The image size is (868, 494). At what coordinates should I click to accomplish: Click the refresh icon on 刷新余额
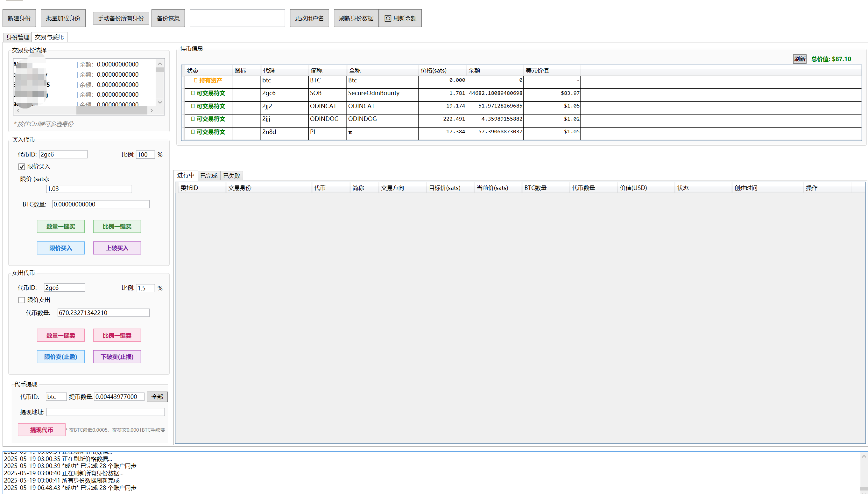point(388,18)
